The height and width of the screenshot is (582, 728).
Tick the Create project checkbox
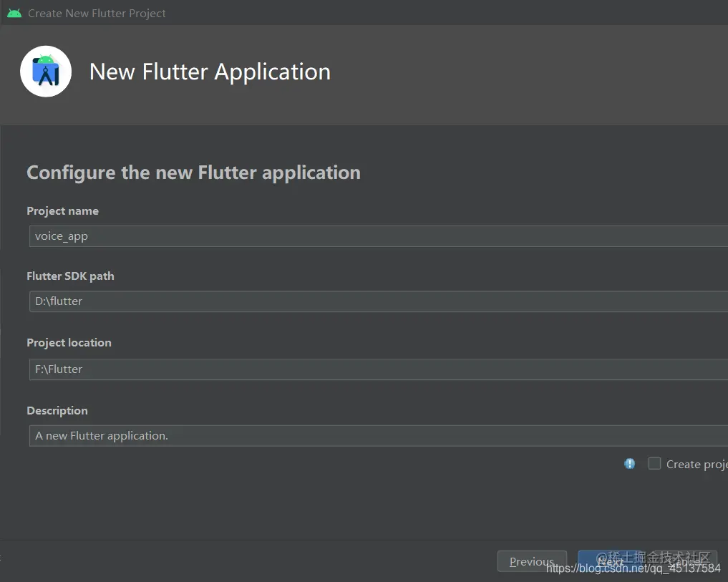pyautogui.click(x=654, y=464)
